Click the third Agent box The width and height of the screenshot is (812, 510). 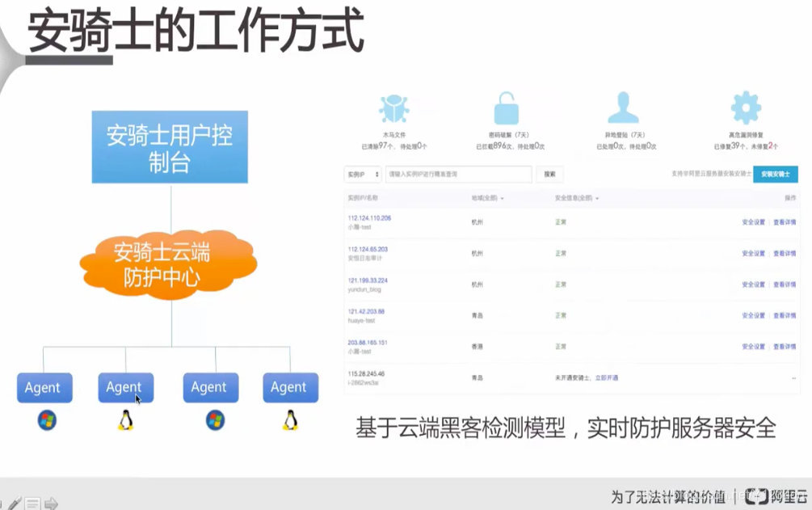211,388
